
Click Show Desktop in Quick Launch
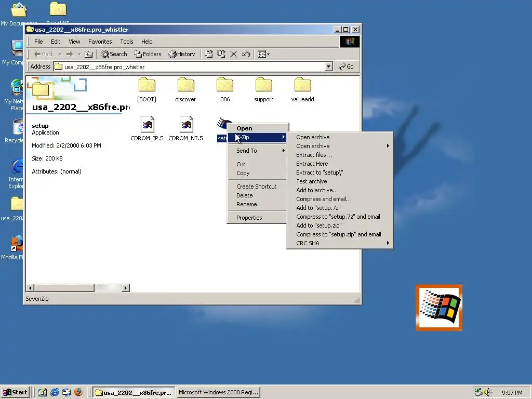click(x=43, y=392)
